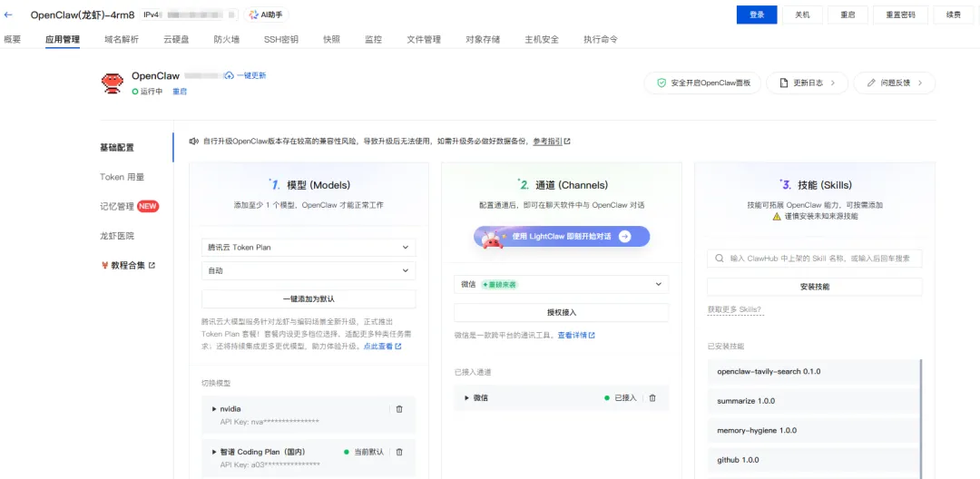Open the 对象存储 tab
The image size is (980, 479).
coord(483,39)
